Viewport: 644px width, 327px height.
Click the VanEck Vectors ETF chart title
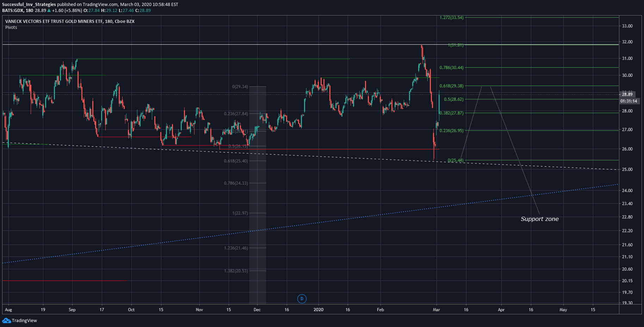pyautogui.click(x=70, y=21)
